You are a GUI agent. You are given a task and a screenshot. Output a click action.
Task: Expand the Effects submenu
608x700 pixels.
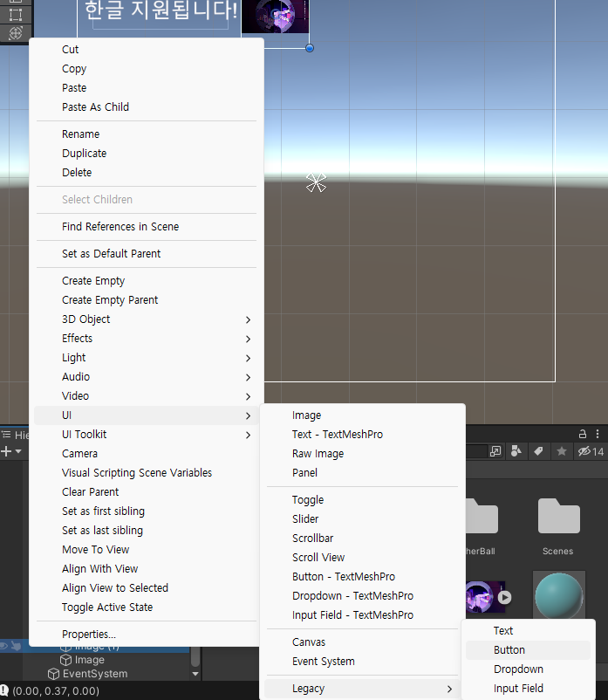coord(147,339)
